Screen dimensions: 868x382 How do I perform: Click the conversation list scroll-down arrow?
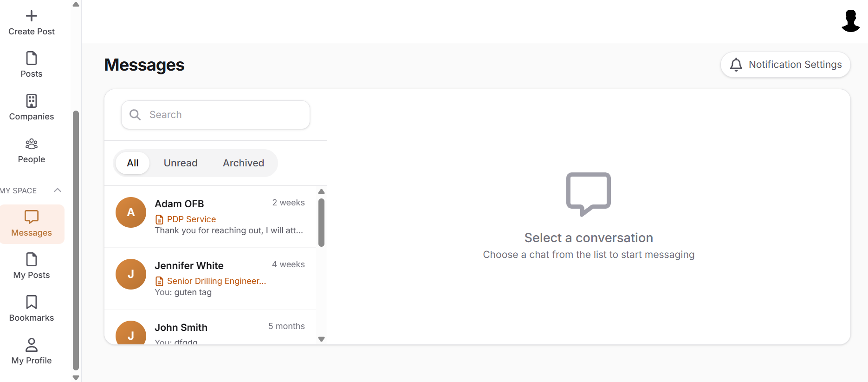tap(321, 339)
